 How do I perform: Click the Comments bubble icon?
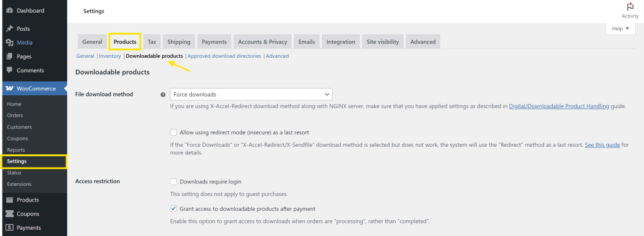click(x=10, y=70)
